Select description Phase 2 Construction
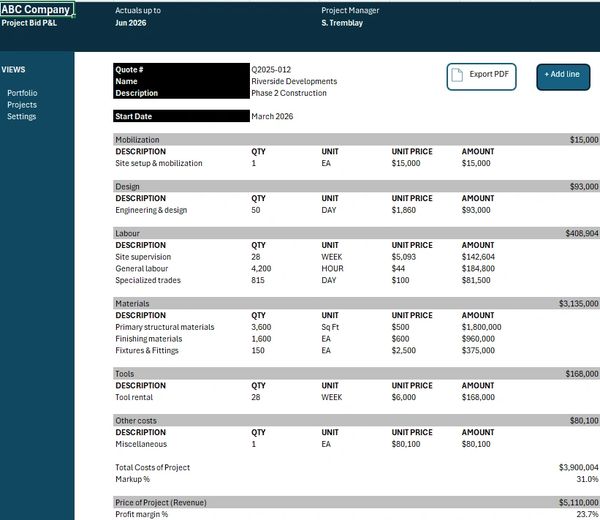The image size is (600, 520). click(289, 93)
